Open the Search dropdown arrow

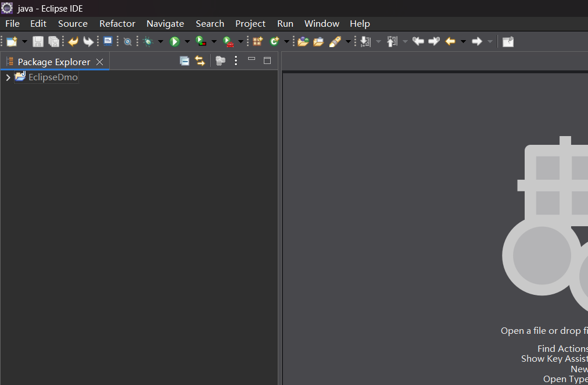click(348, 41)
